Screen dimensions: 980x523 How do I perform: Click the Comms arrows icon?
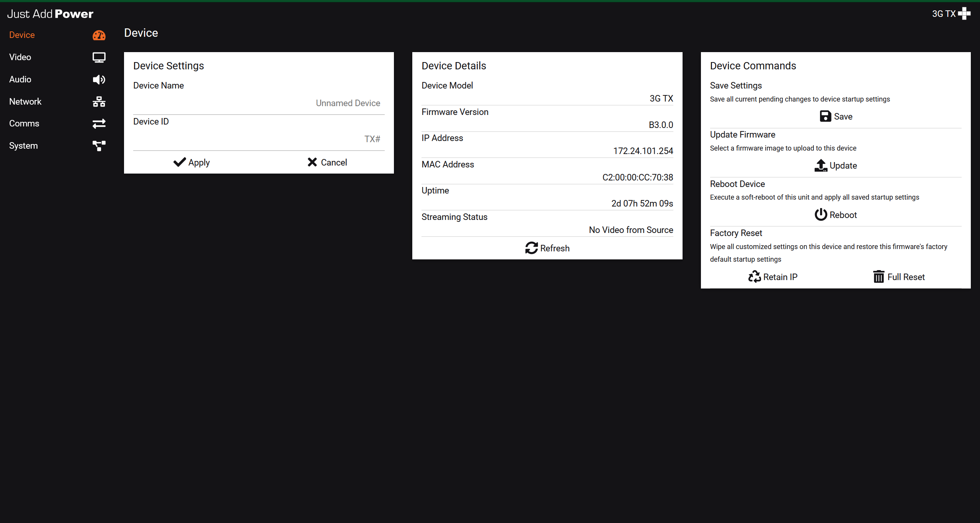pyautogui.click(x=99, y=123)
